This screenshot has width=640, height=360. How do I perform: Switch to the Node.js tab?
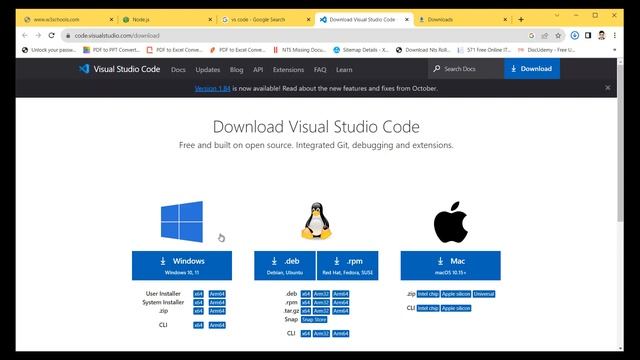(x=167, y=19)
